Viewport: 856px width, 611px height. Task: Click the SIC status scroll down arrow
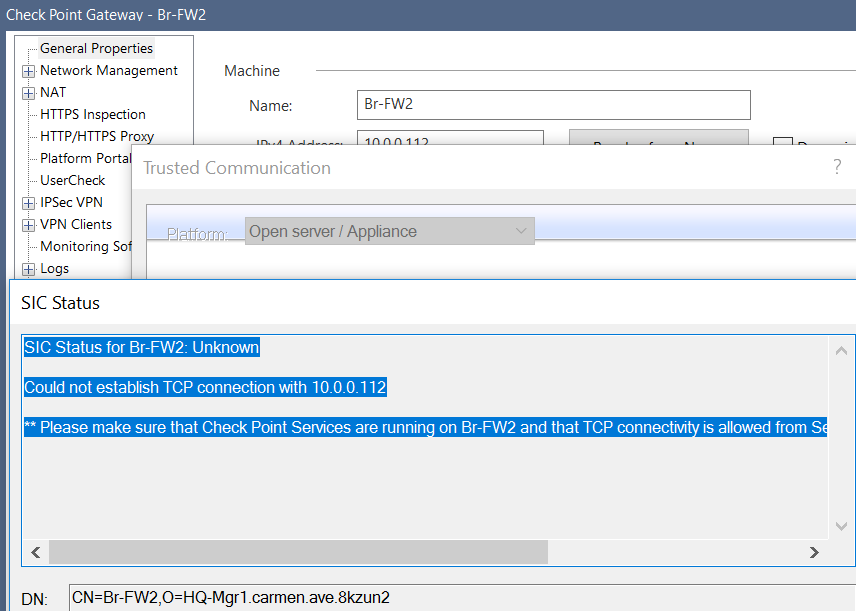(841, 526)
